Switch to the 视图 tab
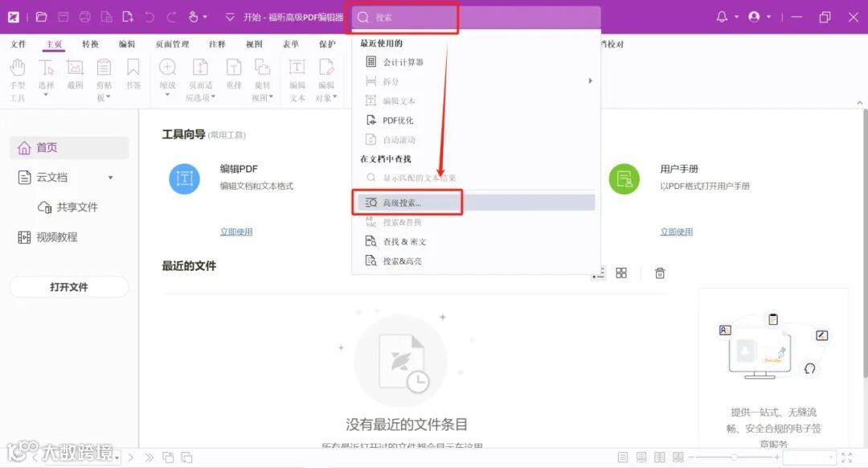Screen dimensions: 868x468 pos(254,44)
